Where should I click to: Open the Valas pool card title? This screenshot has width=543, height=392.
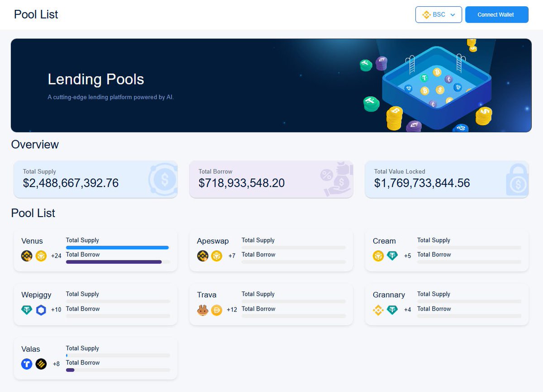tap(31, 349)
